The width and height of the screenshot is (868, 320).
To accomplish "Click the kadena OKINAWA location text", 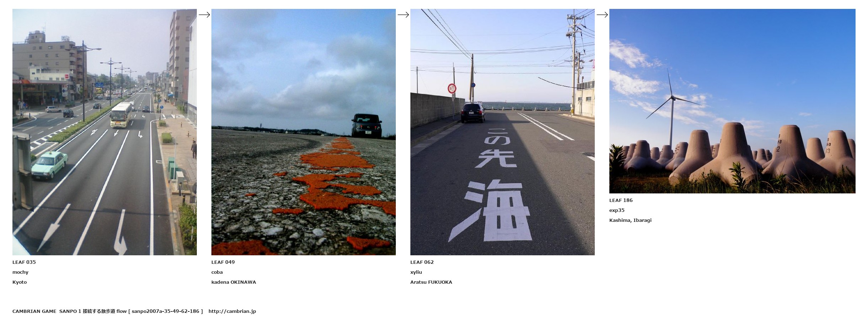I will 234,282.
